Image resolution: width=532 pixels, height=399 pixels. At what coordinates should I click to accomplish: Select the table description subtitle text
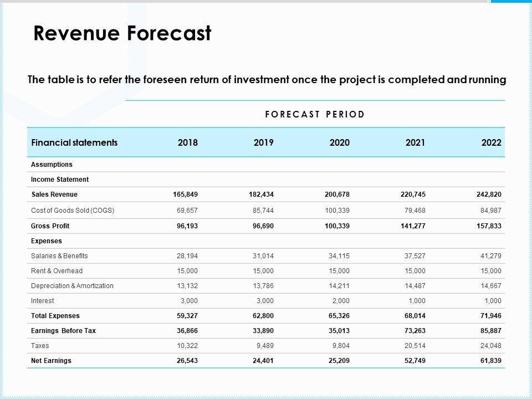tap(267, 80)
